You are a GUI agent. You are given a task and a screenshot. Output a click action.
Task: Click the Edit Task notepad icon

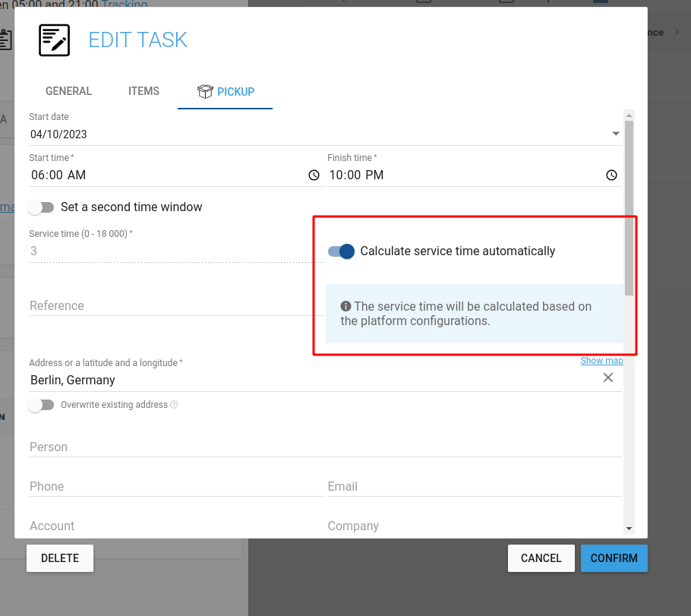pyautogui.click(x=54, y=40)
